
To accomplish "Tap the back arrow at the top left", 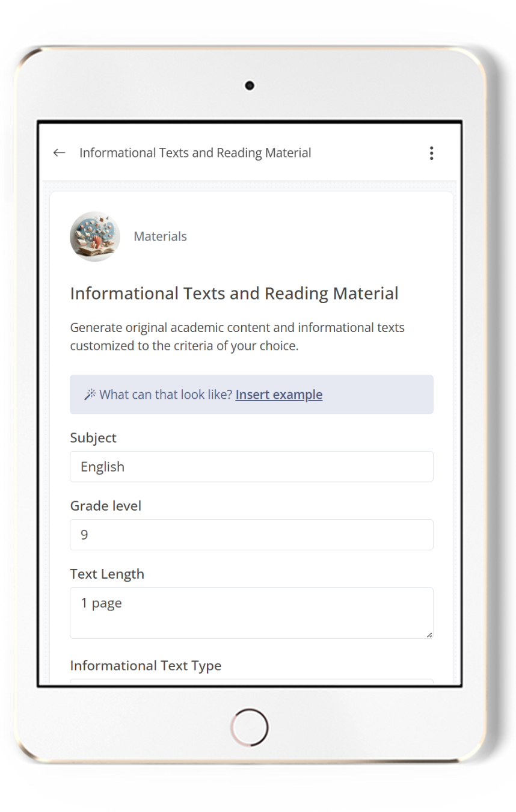I will pyautogui.click(x=58, y=153).
